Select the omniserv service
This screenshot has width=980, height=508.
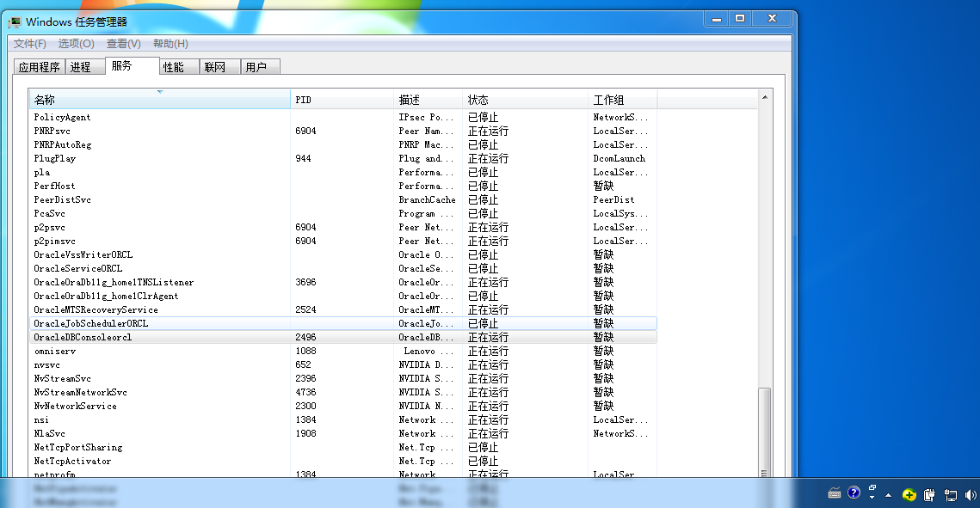click(x=55, y=351)
